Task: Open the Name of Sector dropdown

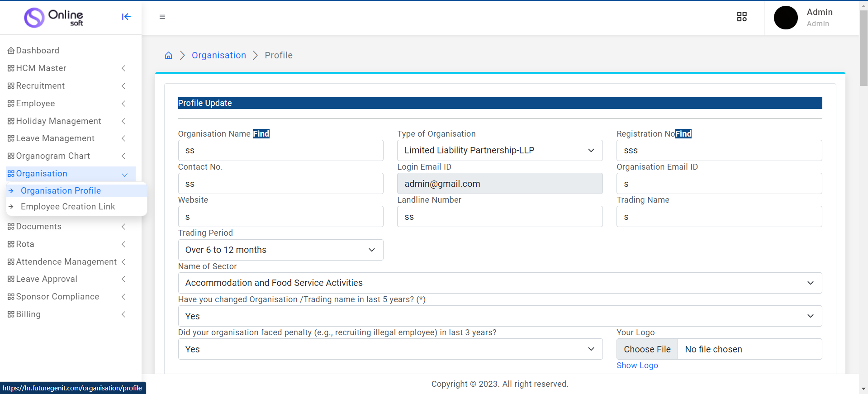Action: [499, 283]
